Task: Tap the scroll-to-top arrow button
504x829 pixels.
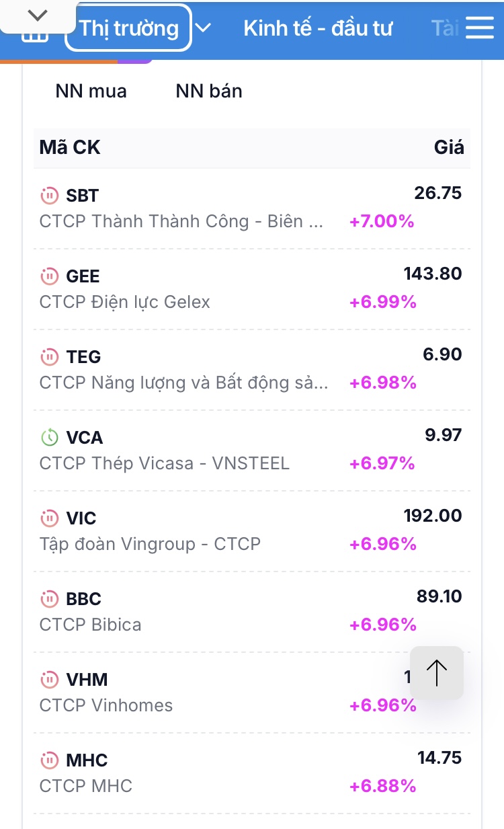Action: coord(437,673)
